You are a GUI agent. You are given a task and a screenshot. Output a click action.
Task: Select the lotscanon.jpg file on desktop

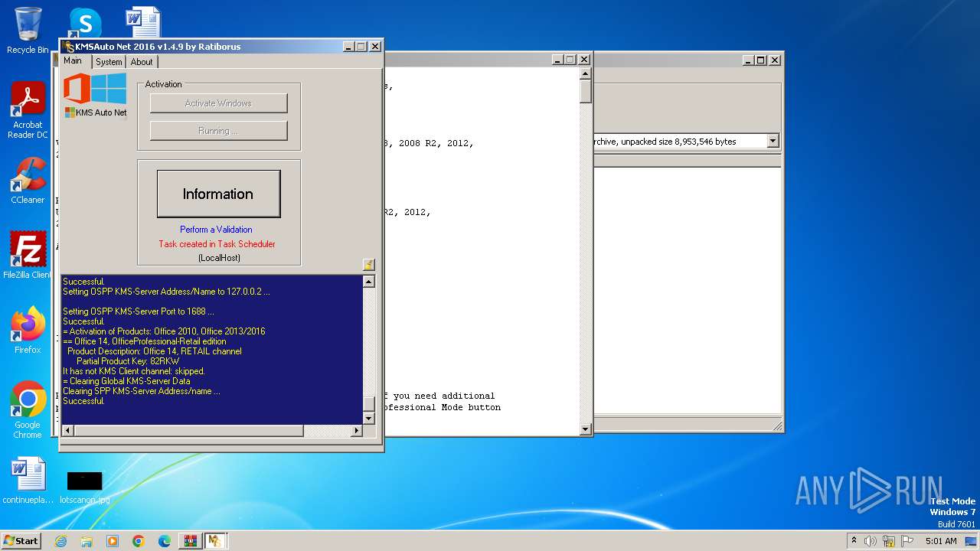(x=84, y=487)
